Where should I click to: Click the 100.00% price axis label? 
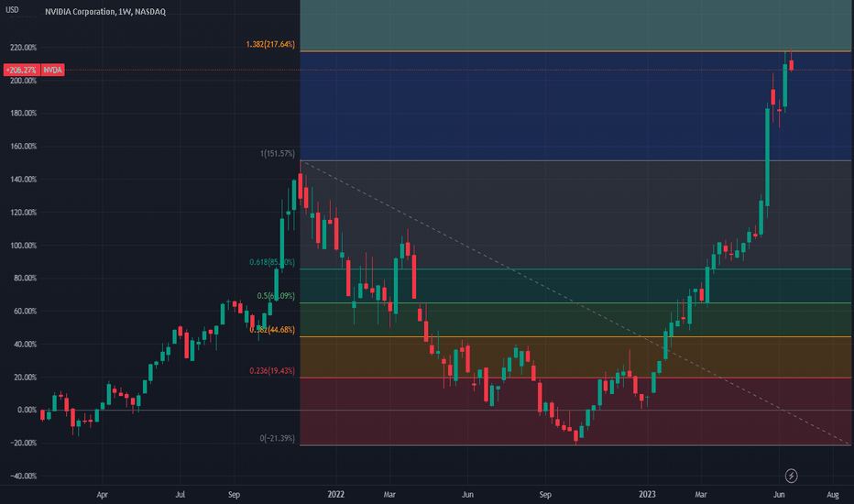click(24, 246)
